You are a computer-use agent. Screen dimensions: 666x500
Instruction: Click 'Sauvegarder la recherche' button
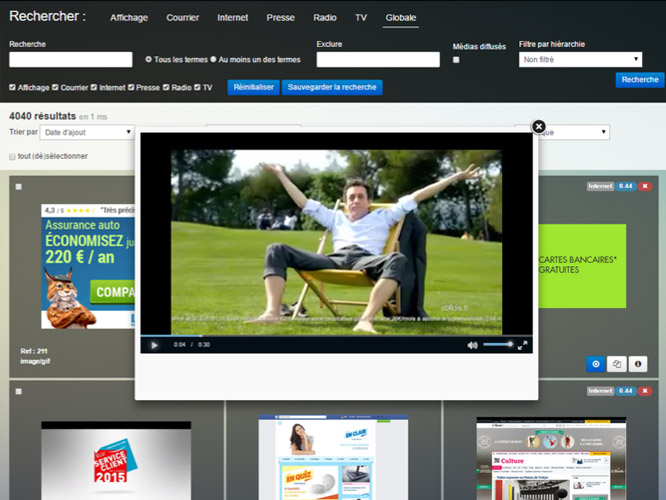(332, 87)
